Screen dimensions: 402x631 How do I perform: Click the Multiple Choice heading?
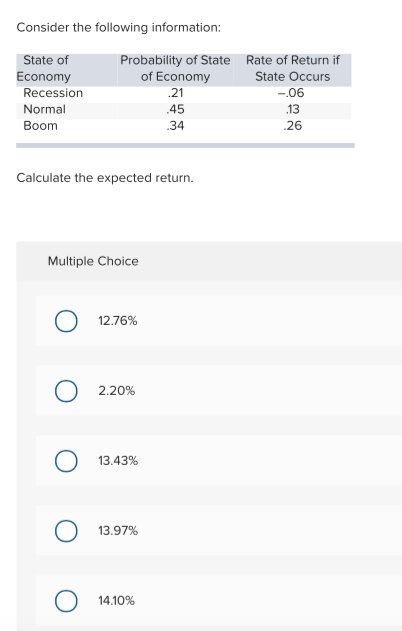93,261
